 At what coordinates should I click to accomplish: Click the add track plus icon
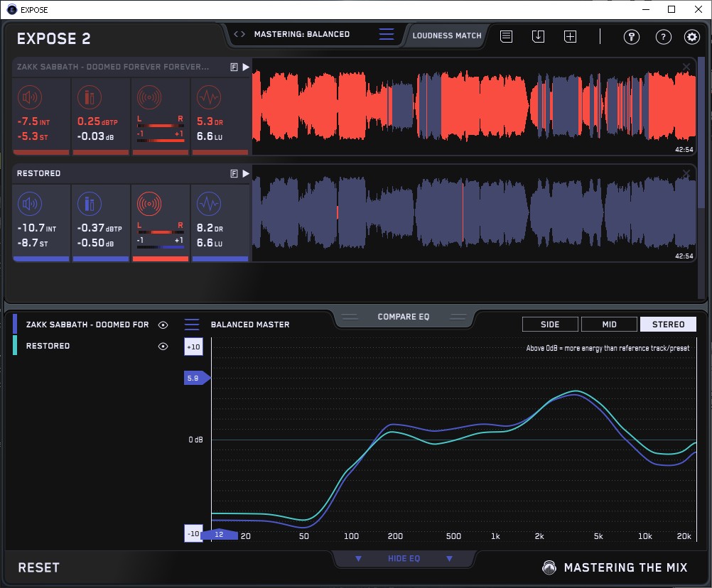570,36
